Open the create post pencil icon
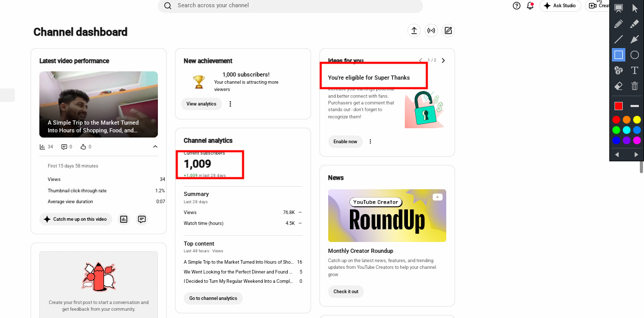This screenshot has height=318, width=644. pos(448,31)
